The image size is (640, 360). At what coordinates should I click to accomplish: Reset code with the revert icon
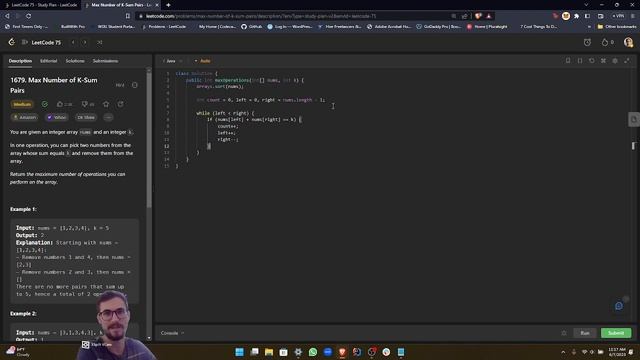(591, 61)
